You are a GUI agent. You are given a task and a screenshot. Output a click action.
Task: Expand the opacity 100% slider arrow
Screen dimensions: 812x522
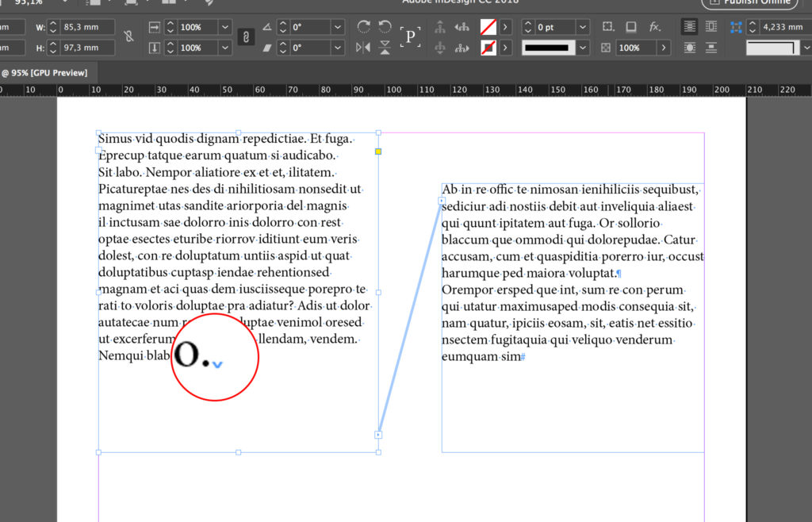pos(664,48)
